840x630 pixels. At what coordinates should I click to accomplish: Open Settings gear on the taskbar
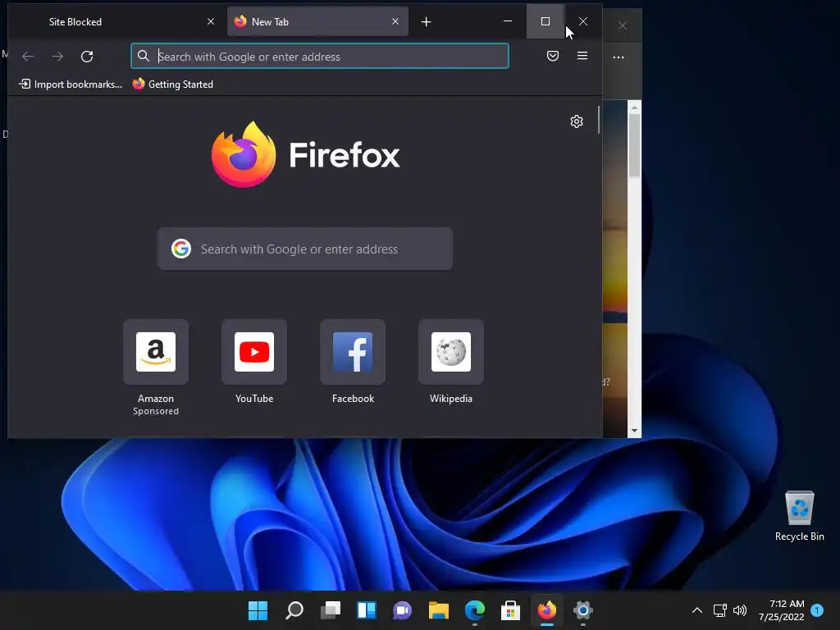(583, 610)
